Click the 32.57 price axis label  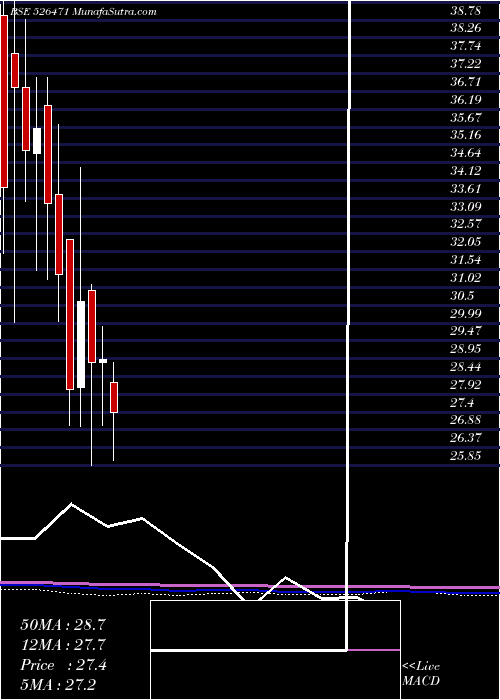(466, 225)
